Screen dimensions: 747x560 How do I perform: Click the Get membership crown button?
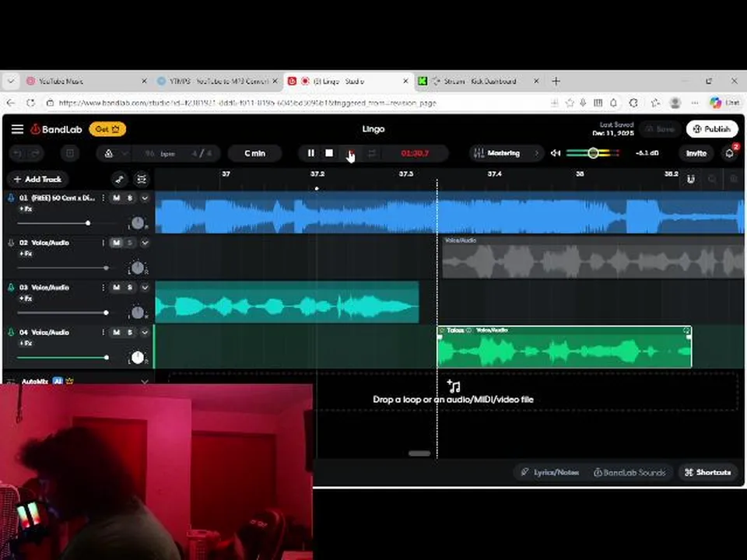[x=107, y=129]
